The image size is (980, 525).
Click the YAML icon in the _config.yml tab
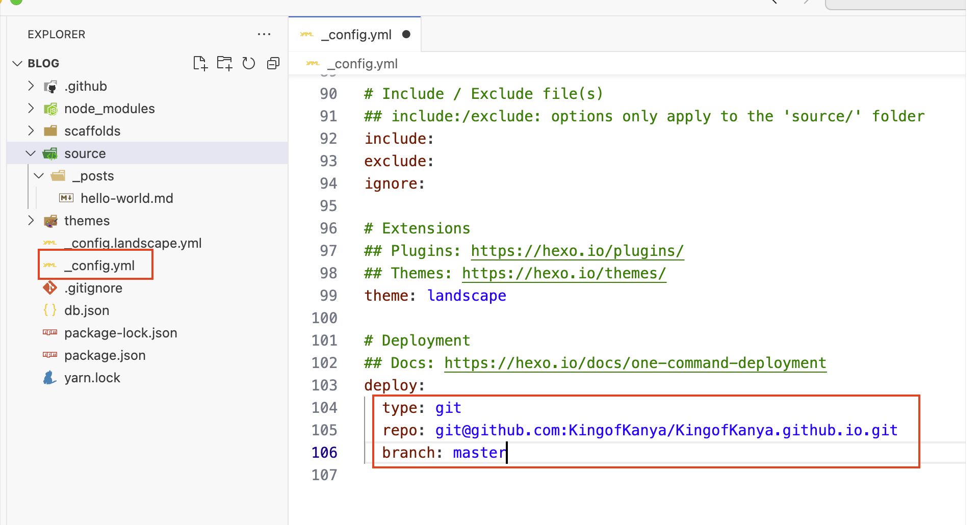pos(307,35)
